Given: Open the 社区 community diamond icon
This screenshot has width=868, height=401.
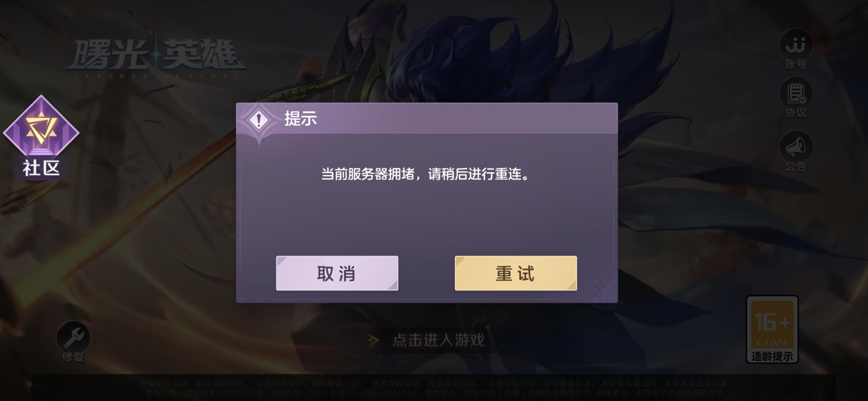Looking at the screenshot, I should pyautogui.click(x=41, y=126).
